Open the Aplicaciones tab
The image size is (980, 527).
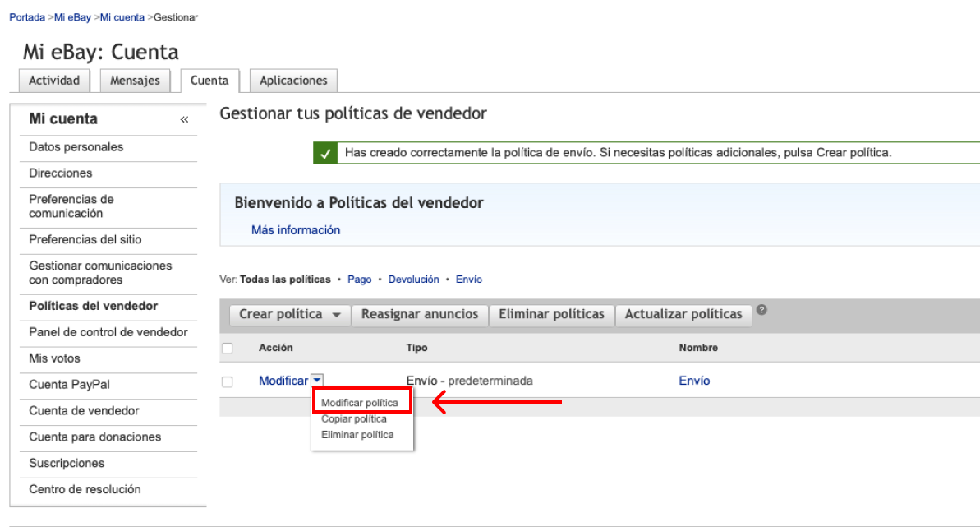coord(293,81)
